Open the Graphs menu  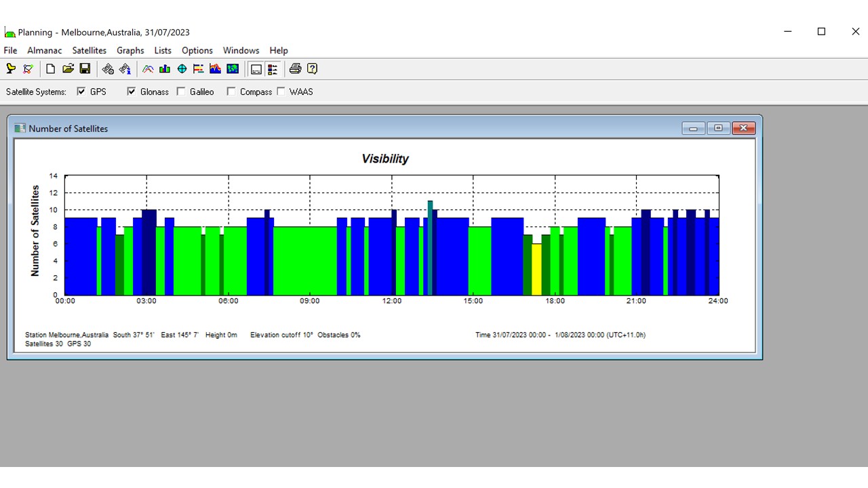(130, 50)
